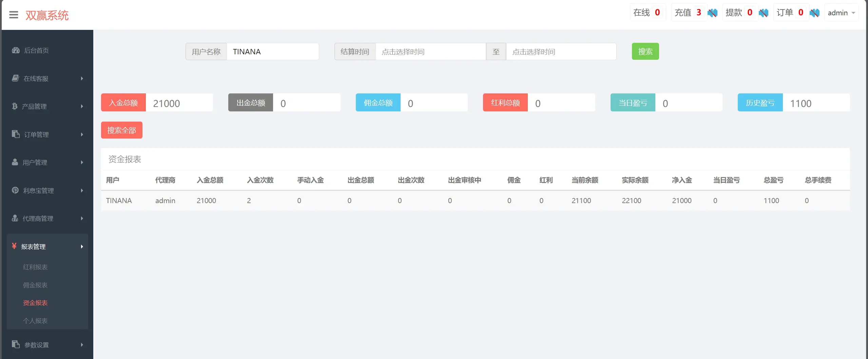The height and width of the screenshot is (359, 868).
Task: Click the 订单管理 sidebar icon
Action: click(16, 134)
